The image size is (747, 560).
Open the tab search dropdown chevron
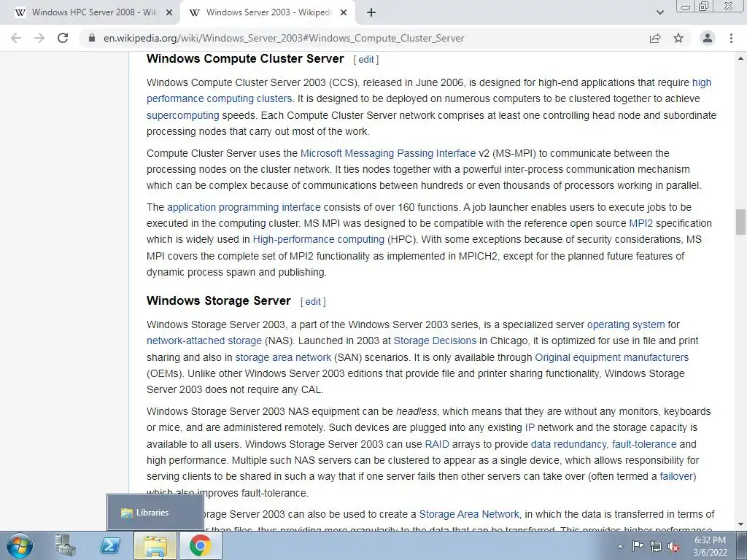[659, 13]
